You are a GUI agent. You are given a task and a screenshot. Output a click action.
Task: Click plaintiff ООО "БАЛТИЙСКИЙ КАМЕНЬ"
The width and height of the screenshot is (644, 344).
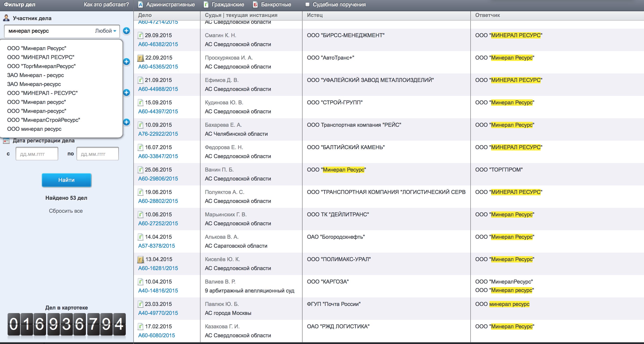346,147
